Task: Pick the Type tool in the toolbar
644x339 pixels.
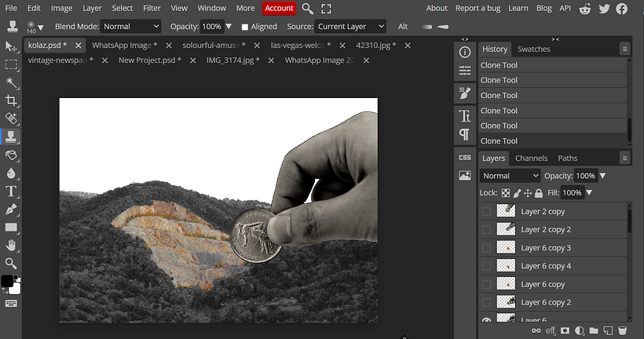Action: pyautogui.click(x=11, y=191)
